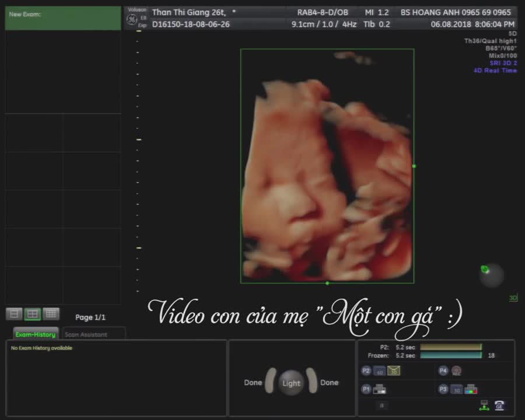
Task: Click the blue volume-store icon beside P3
Action: tap(457, 390)
